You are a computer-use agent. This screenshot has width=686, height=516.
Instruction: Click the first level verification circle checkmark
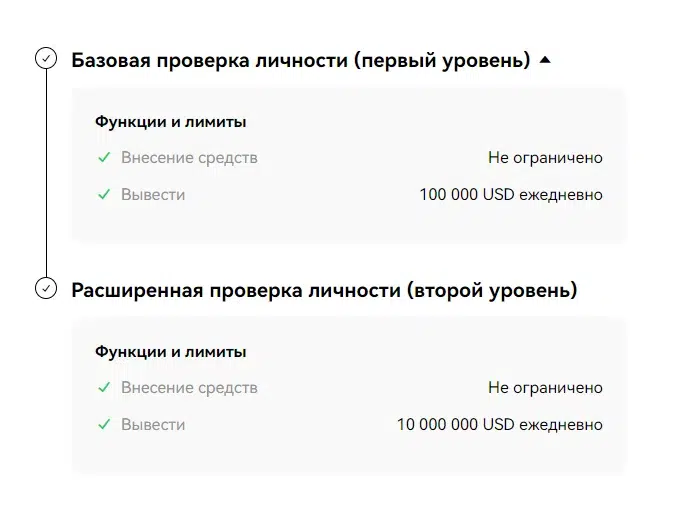pos(46,58)
